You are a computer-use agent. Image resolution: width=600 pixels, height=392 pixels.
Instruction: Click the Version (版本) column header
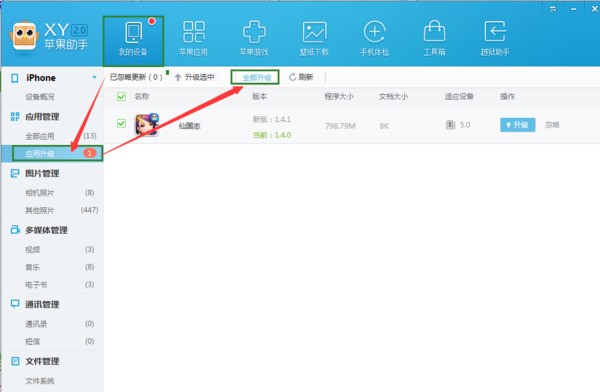(259, 96)
